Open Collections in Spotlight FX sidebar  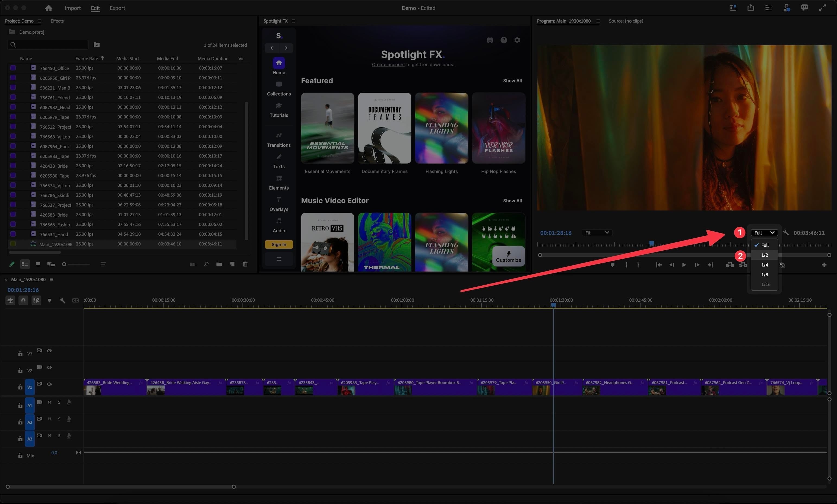(278, 88)
